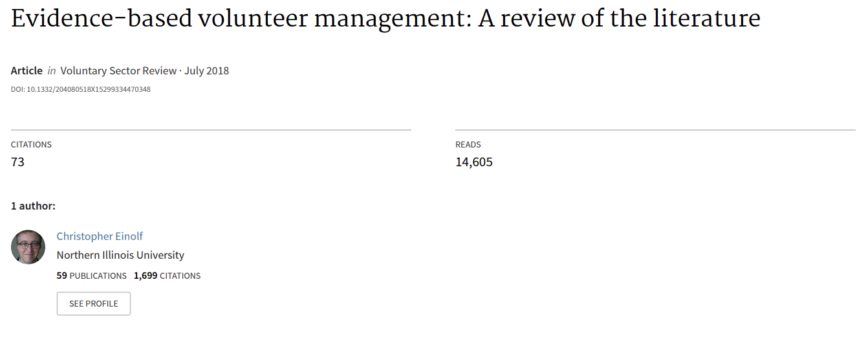Click the July 2018 publication date

click(x=206, y=71)
